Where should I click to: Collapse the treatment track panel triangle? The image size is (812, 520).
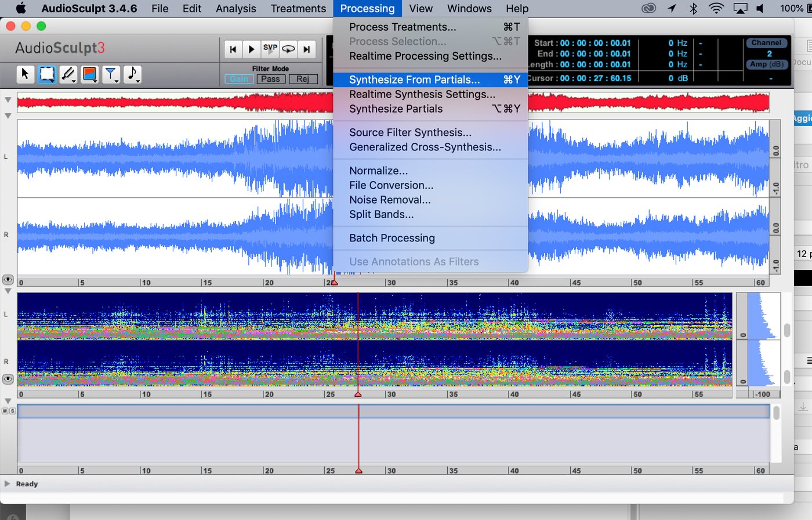click(8, 401)
